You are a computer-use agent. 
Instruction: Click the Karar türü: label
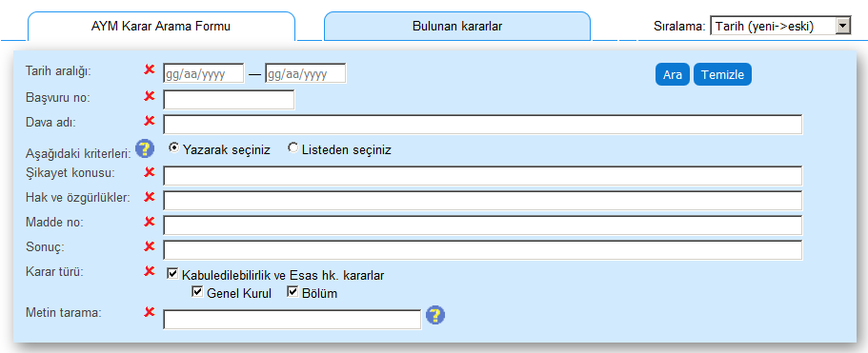[x=55, y=272]
